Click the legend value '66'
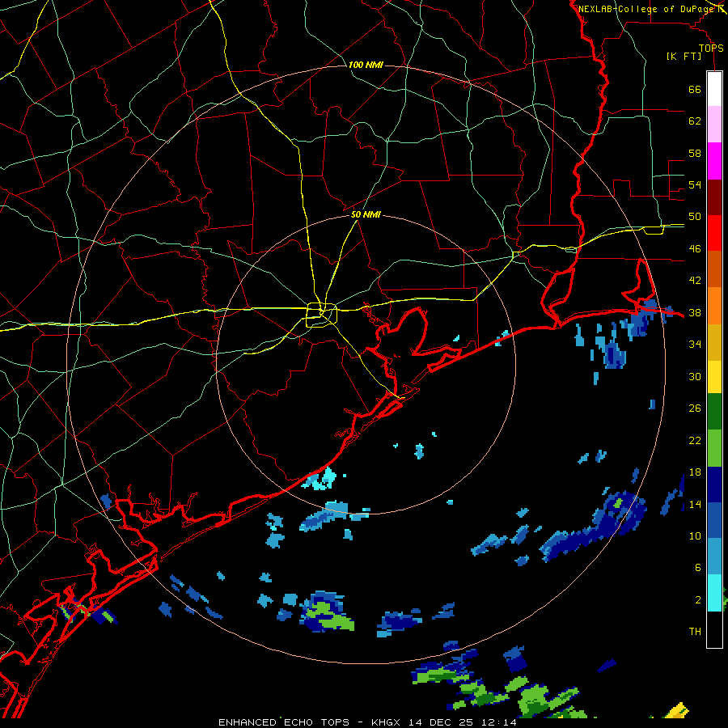Screen dimensions: 728x728 click(695, 90)
